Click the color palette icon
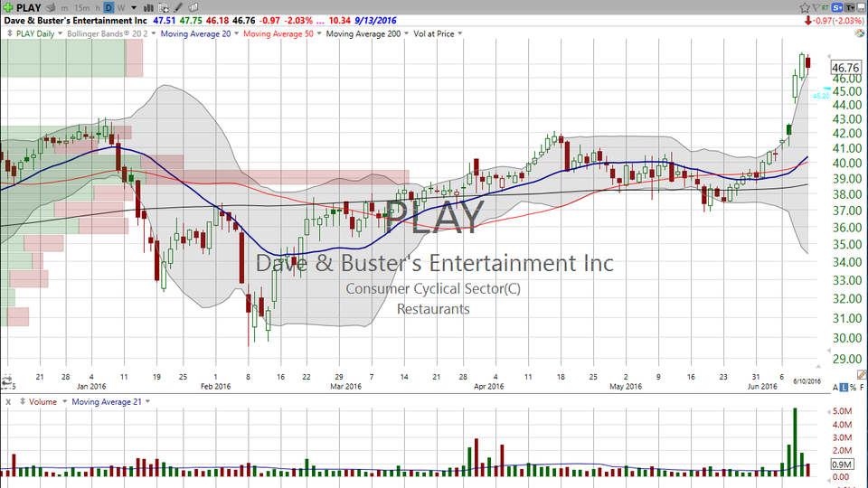This screenshot has width=868, height=488. (860, 33)
